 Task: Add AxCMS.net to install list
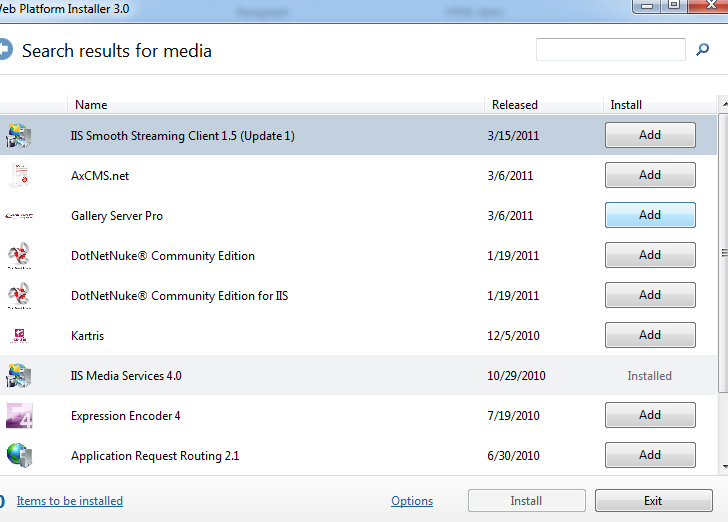pos(650,175)
